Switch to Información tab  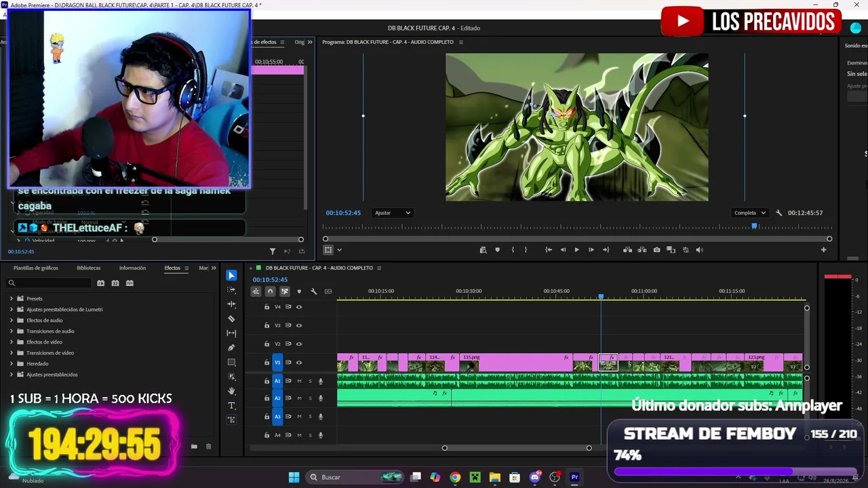[132, 268]
